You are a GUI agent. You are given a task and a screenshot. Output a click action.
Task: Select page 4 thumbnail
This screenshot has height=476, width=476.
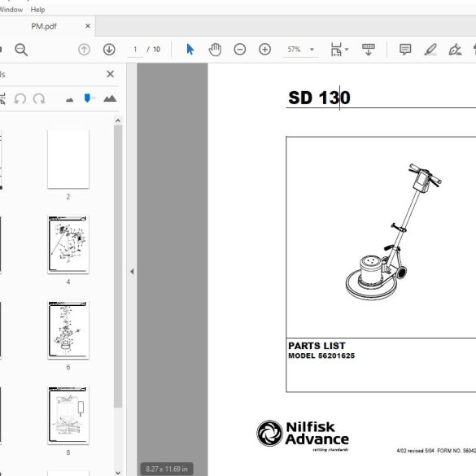(x=68, y=245)
